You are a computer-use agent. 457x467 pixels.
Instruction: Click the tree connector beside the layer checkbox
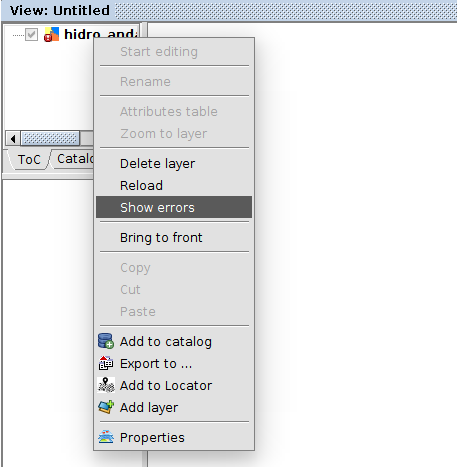18,35
